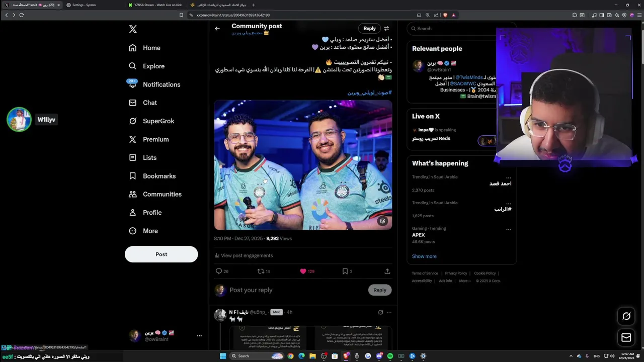
Task: Reload the page with the refresh icon
Action: coord(22,15)
